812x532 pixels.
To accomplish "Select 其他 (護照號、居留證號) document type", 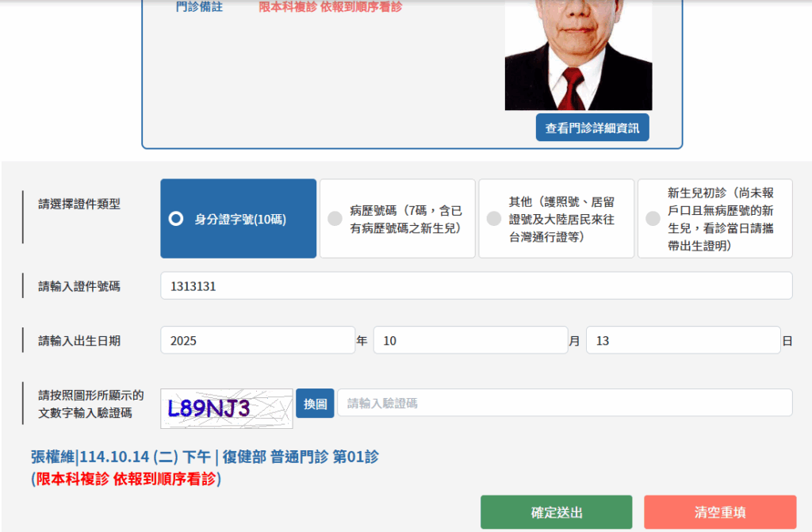I will (x=493, y=219).
